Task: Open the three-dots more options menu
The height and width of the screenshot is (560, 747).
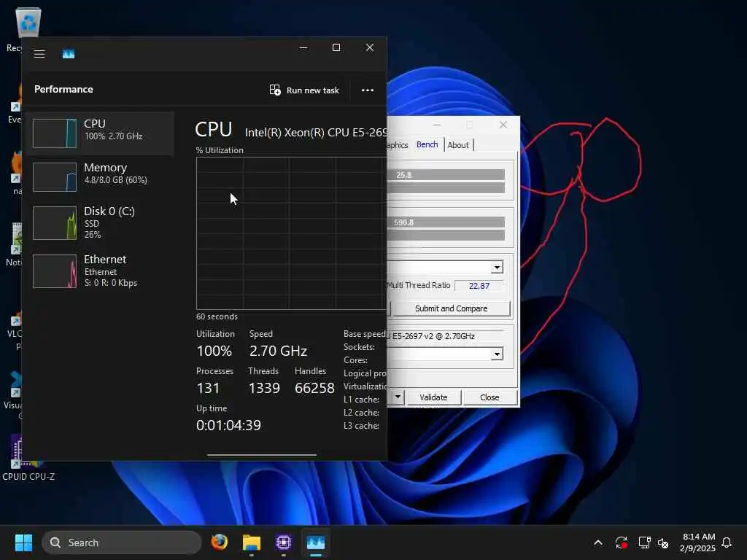Action: point(368,90)
